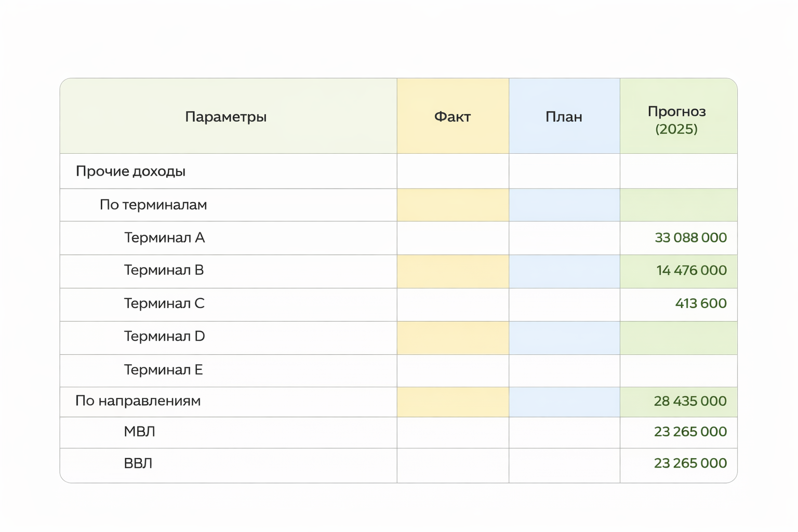The image size is (798, 532).
Task: Click the План cell for Терминал D
Action: pos(564,337)
